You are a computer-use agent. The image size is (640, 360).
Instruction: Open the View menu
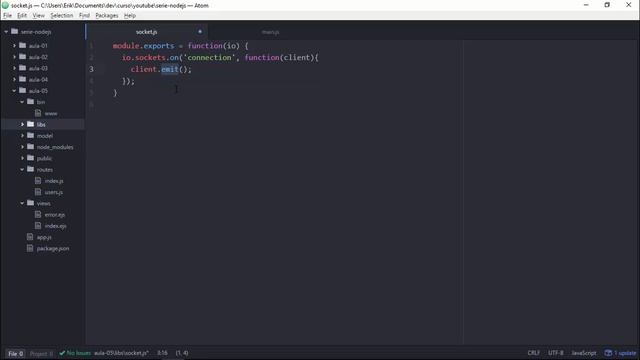(39, 16)
